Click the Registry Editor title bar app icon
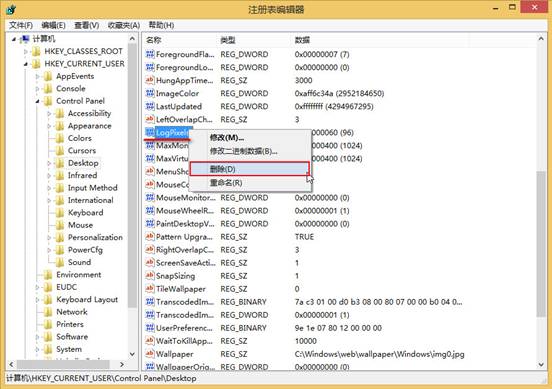The image size is (552, 389). [11, 9]
